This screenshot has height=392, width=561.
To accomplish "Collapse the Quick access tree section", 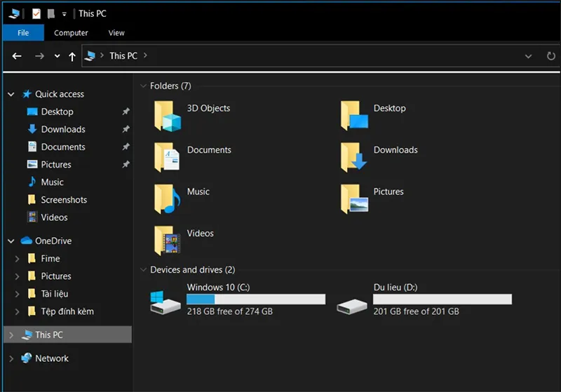I will pos(11,94).
